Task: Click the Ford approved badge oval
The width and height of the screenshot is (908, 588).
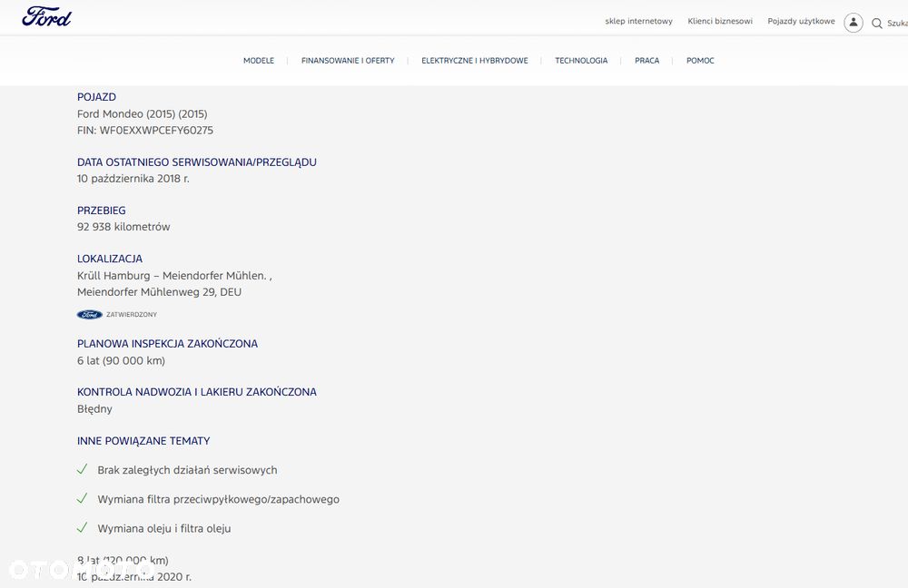Action: click(x=90, y=314)
